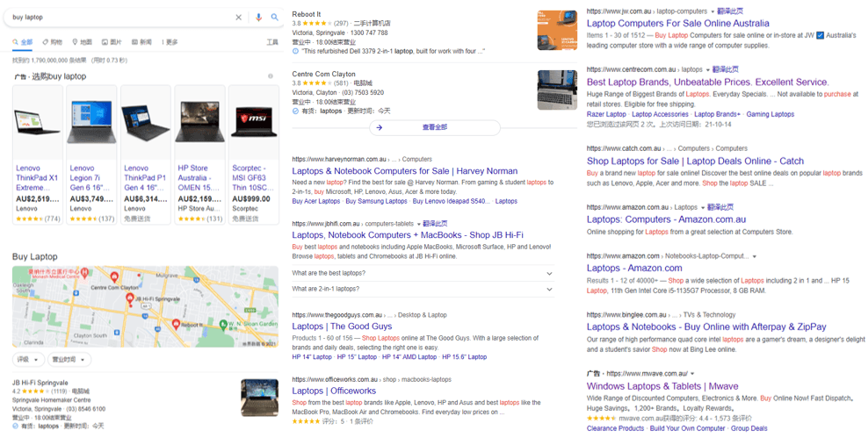Select the Centre Com Clayton listing name
868x438 pixels.
(324, 74)
